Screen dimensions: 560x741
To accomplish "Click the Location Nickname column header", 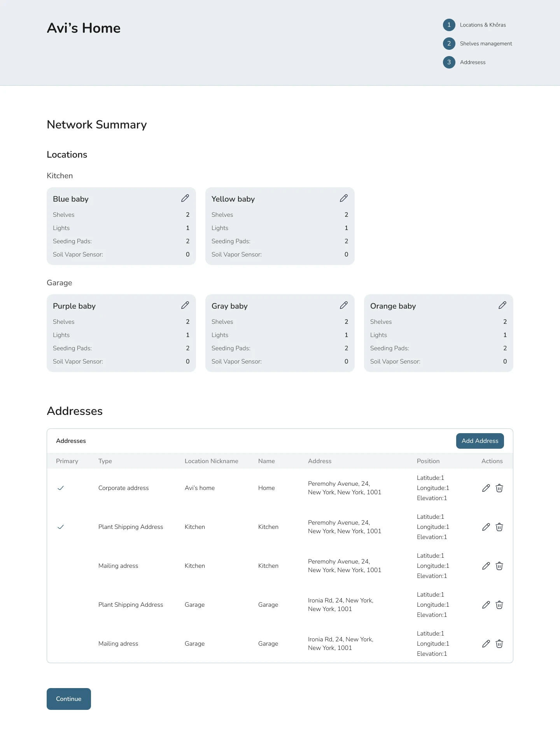I will point(212,461).
